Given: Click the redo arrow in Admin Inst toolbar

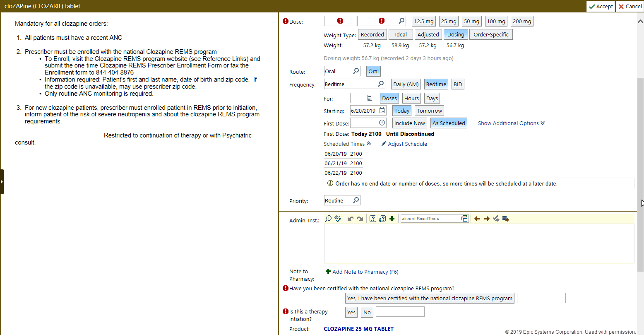Looking at the screenshot, I should [x=360, y=219].
